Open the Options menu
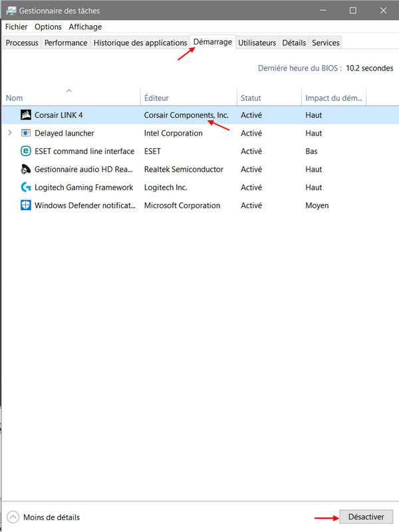The width and height of the screenshot is (399, 532). 48,27
